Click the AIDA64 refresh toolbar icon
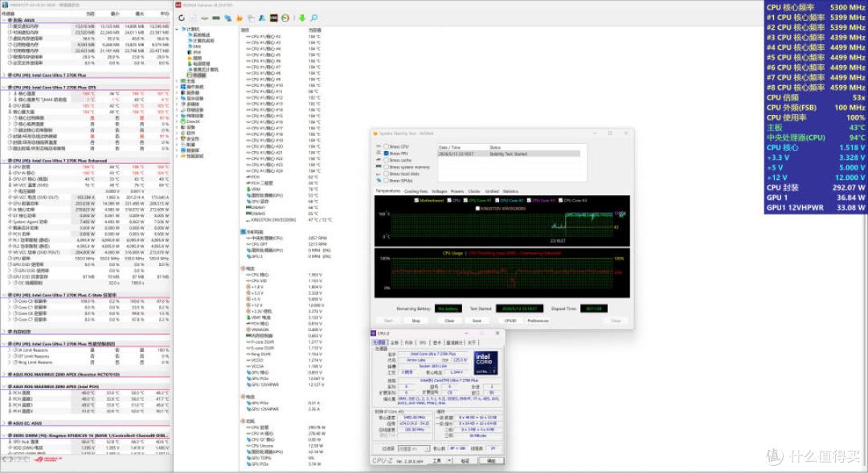The width and height of the screenshot is (868, 474). (x=182, y=18)
